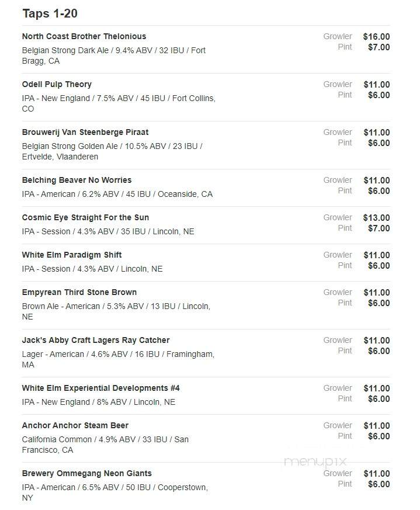Select Jack's Abby Craft Lagers Ray Catcher
Screen dimensions: 420x510
coord(96,340)
